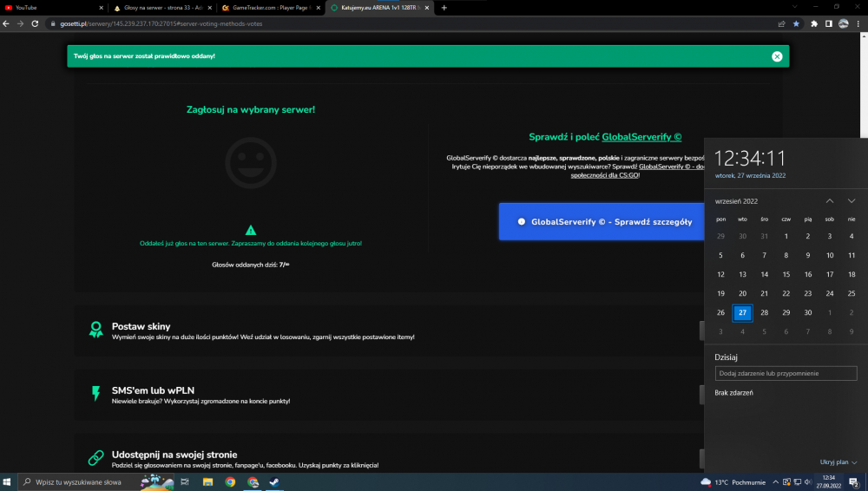The image size is (868, 491).
Task: Open Task View from the taskbar
Action: [x=185, y=481]
